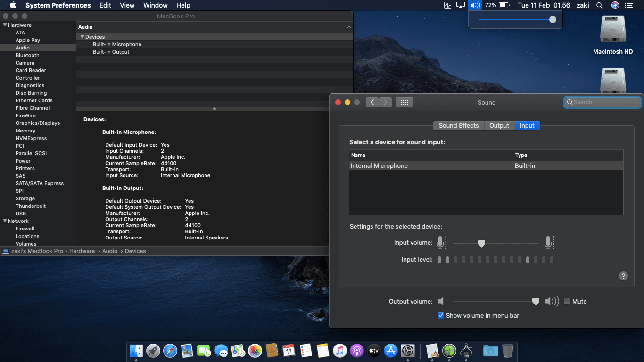Select Firewall under Network
The width and height of the screenshot is (644, 362).
(x=25, y=229)
